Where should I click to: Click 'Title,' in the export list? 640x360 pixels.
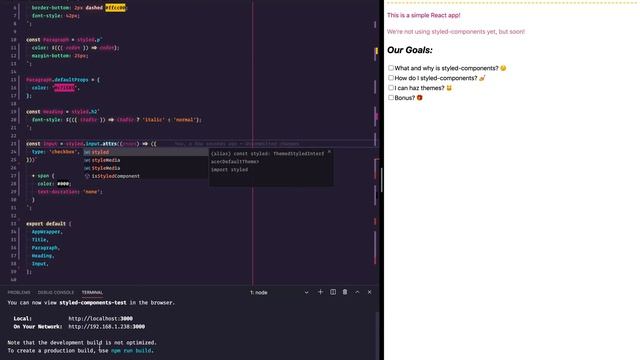[40, 240]
